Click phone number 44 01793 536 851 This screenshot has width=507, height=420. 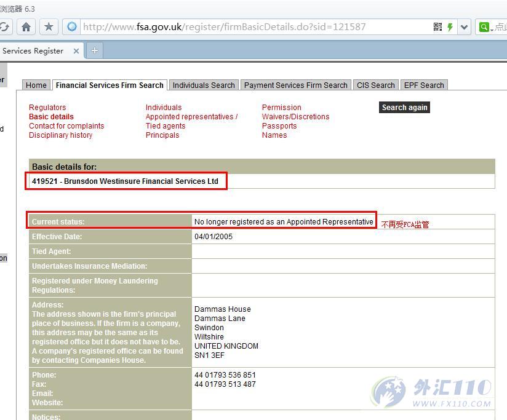225,374
